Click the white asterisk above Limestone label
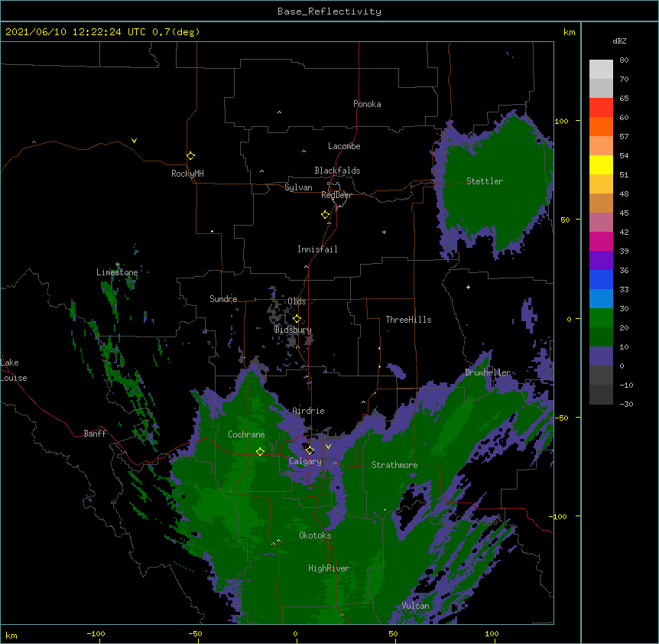This screenshot has width=659, height=644. point(118,265)
